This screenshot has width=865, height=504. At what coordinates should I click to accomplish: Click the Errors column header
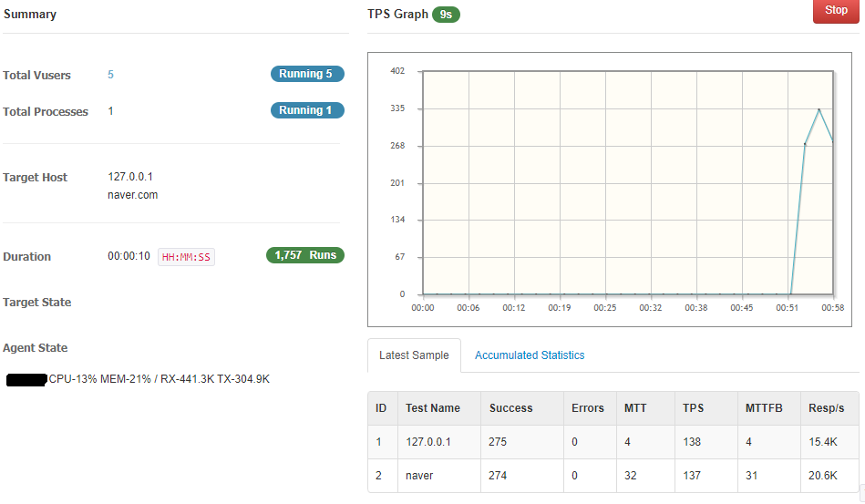pos(587,408)
